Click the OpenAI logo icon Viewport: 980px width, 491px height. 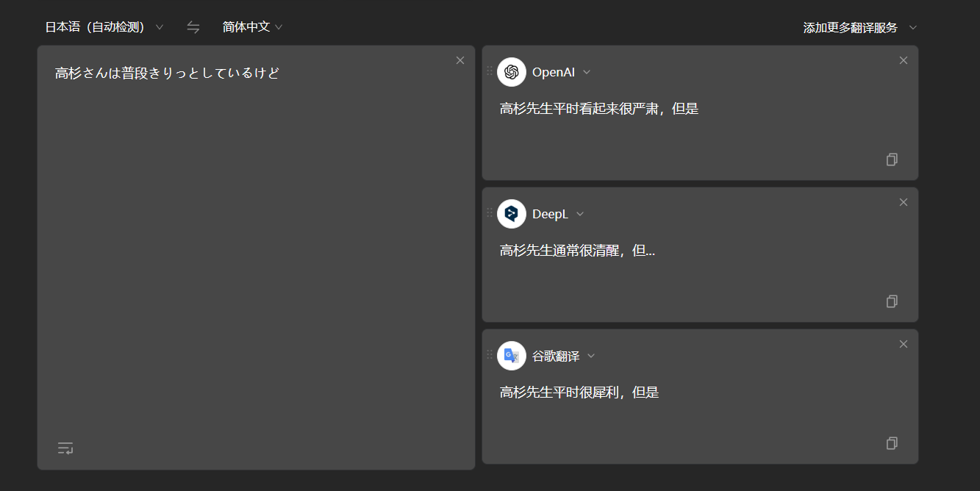(x=512, y=72)
